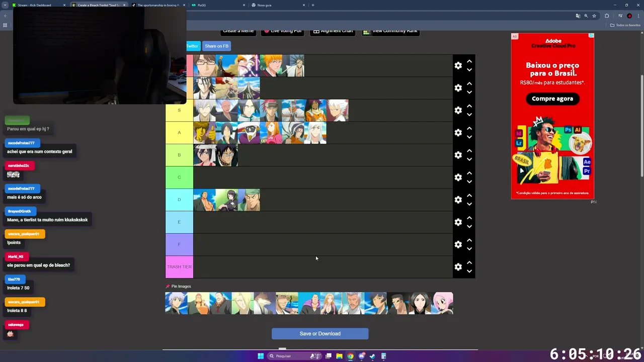Click the page vertical scrollbar

(641, 126)
